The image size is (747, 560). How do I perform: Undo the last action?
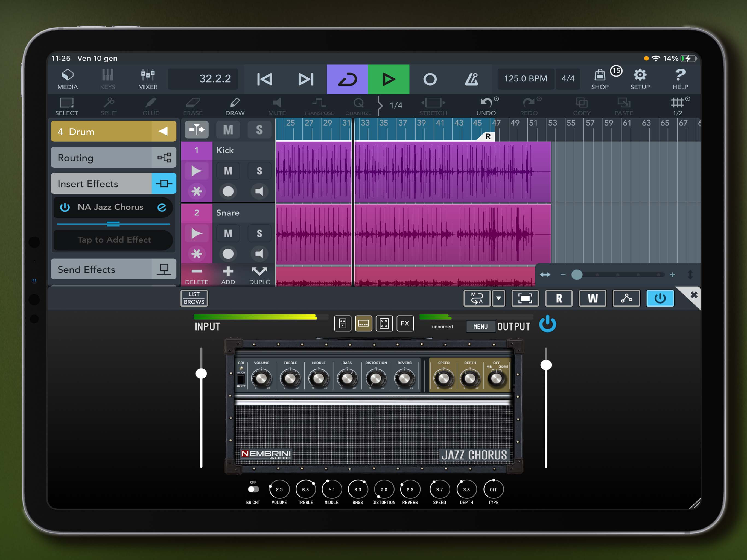pyautogui.click(x=486, y=106)
